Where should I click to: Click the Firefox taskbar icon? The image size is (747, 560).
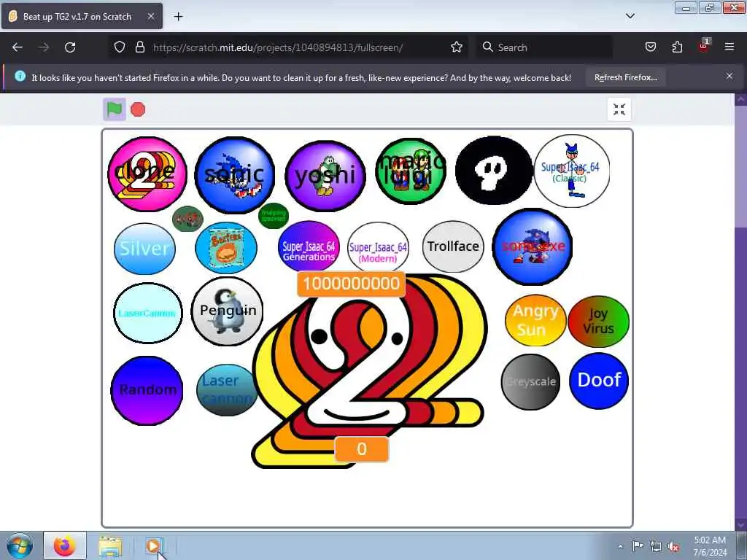pyautogui.click(x=65, y=546)
